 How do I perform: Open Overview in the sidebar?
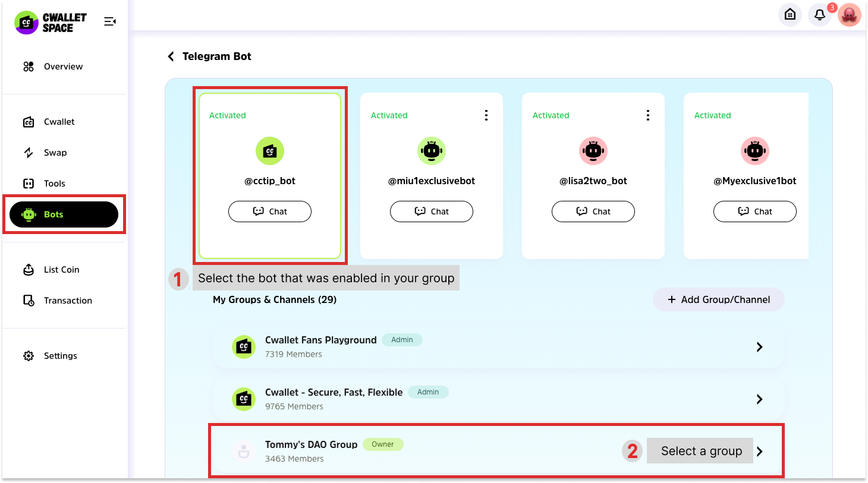[x=63, y=67]
